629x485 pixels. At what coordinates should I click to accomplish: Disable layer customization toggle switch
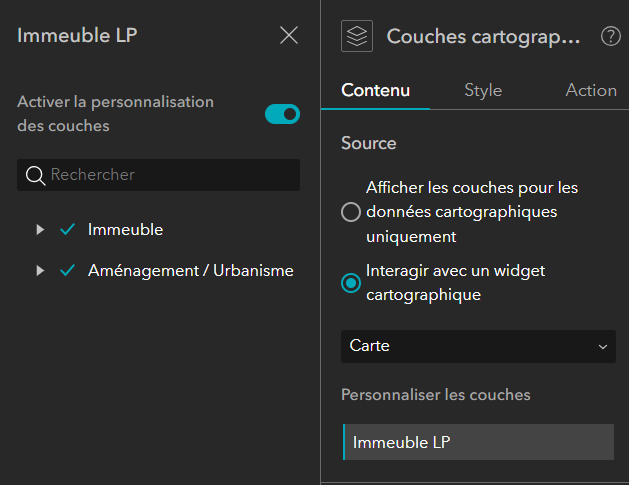tap(282, 114)
